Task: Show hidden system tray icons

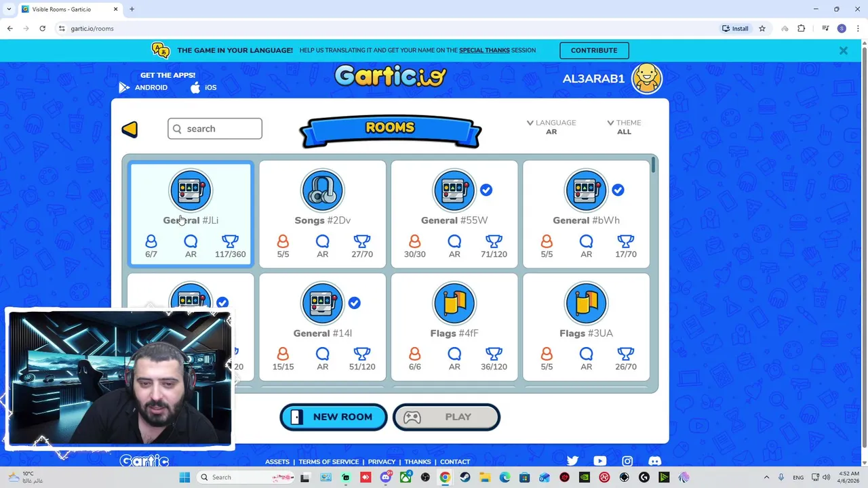Action: click(x=766, y=477)
